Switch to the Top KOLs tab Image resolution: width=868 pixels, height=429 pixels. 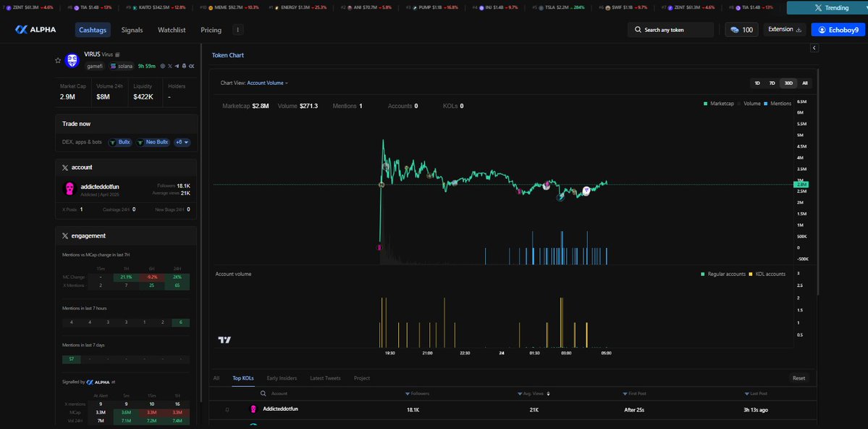click(243, 378)
